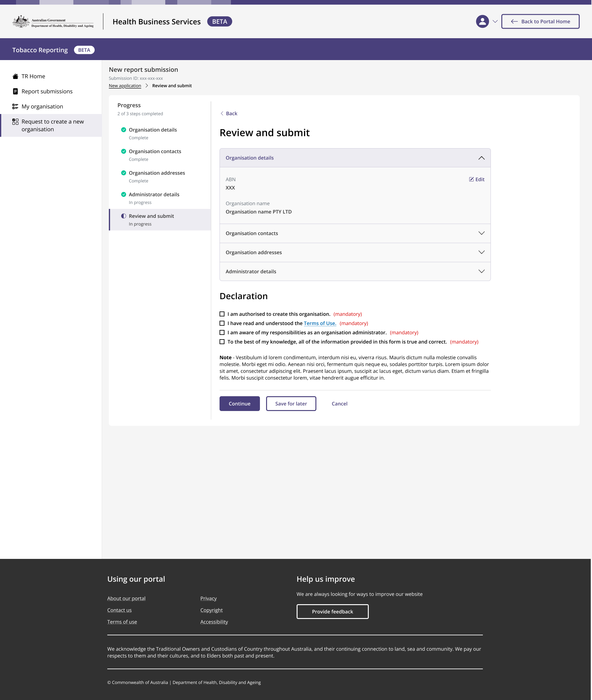Click green check icon for Organisation details step

124,130
